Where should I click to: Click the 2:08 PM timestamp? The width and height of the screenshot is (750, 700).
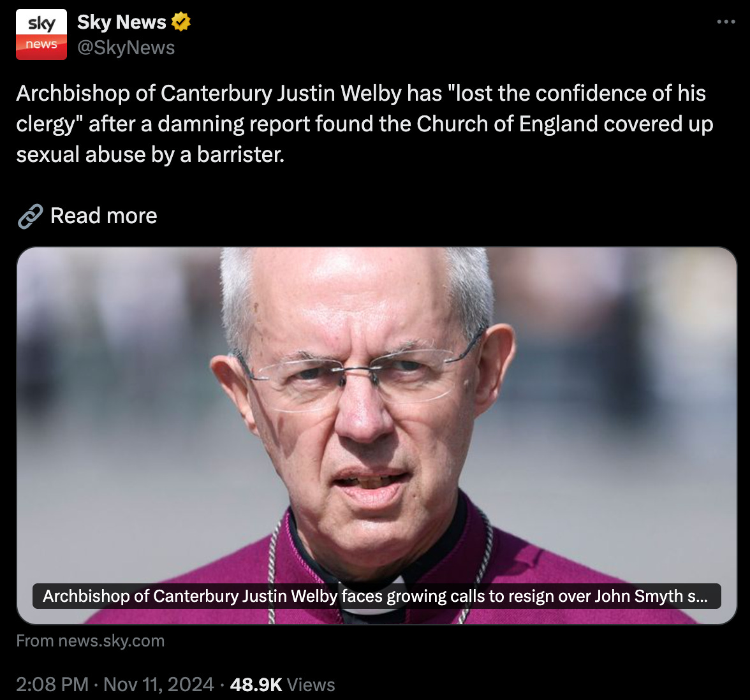[x=52, y=685]
